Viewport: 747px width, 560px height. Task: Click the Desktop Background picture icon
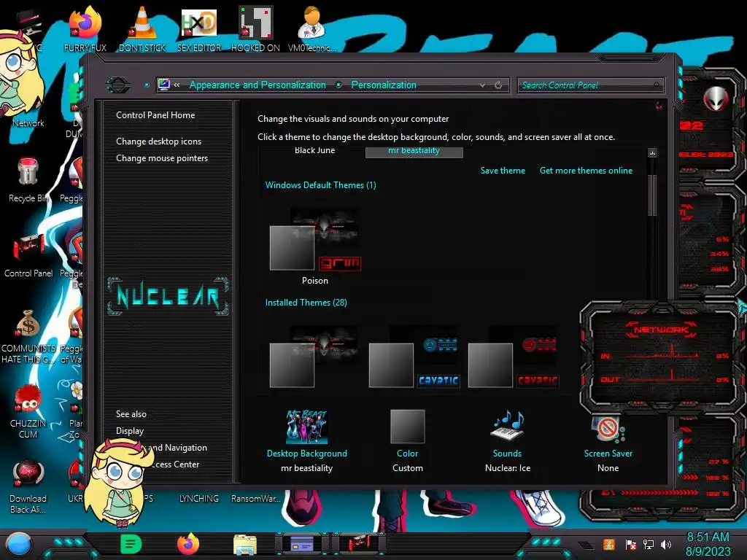[307, 427]
